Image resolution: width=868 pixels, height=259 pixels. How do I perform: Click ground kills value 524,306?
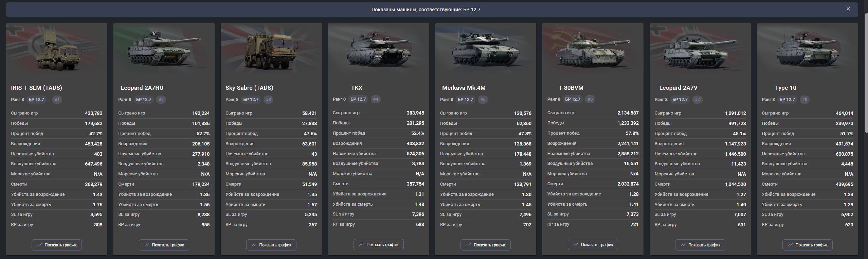pos(415,154)
